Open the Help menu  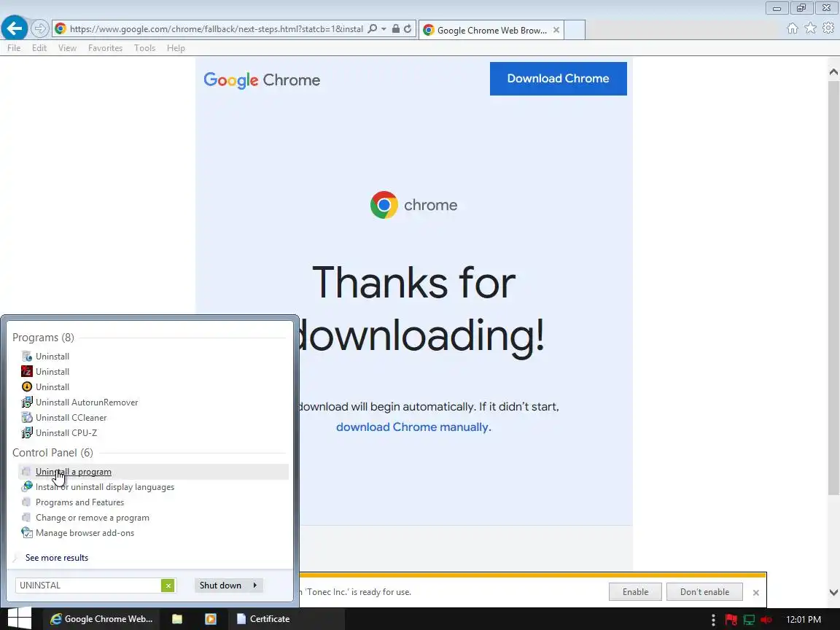[x=176, y=48]
